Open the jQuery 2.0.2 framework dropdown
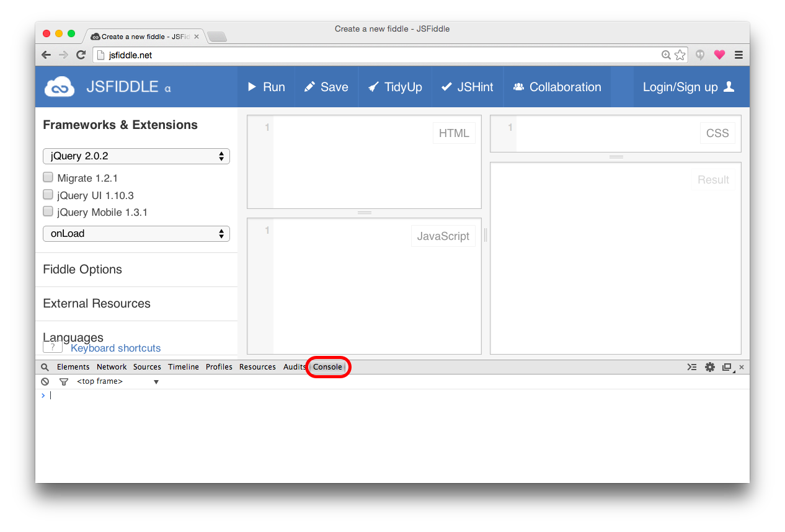Viewport: 785px width, 532px height. click(136, 156)
